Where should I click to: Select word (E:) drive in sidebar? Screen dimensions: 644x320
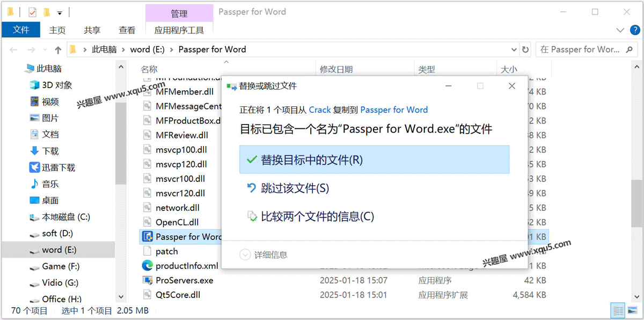tap(59, 250)
